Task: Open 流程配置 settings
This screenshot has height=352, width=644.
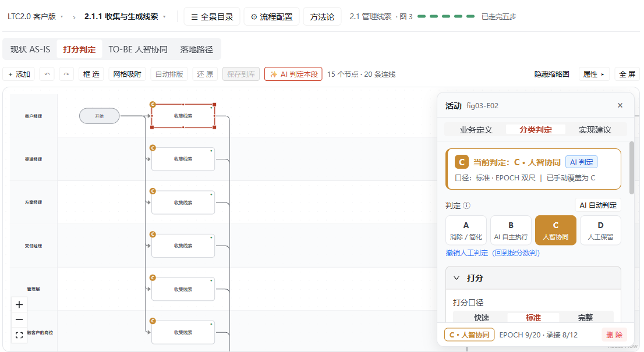Action: pyautogui.click(x=271, y=17)
